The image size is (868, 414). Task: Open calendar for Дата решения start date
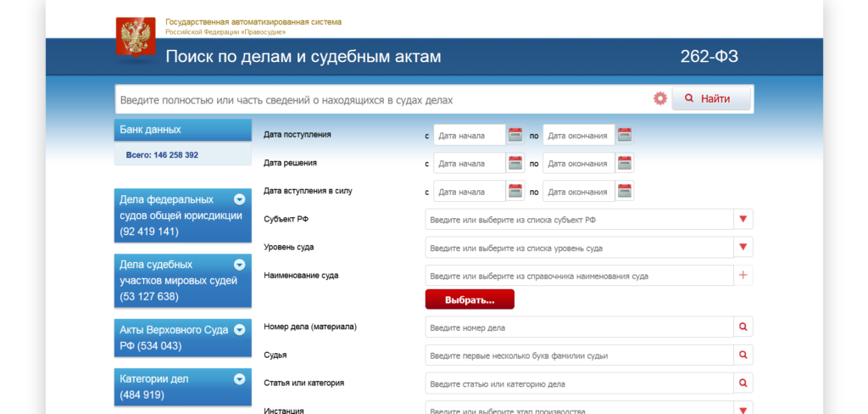pos(515,163)
